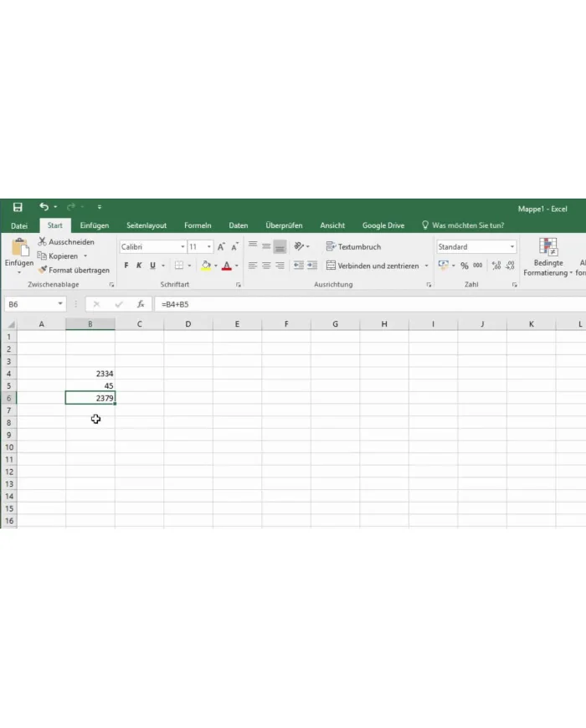The width and height of the screenshot is (586, 728).
Task: Click the accounting currency format icon
Action: [x=444, y=265]
